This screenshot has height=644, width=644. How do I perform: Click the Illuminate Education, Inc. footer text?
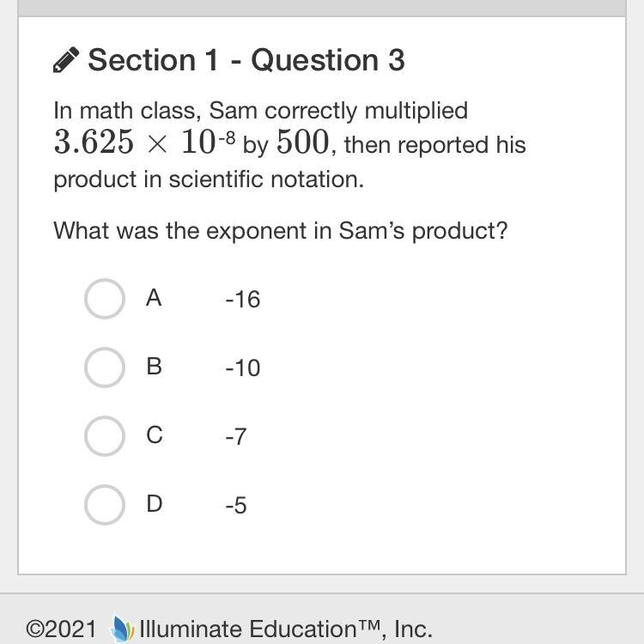pyautogui.click(x=285, y=629)
